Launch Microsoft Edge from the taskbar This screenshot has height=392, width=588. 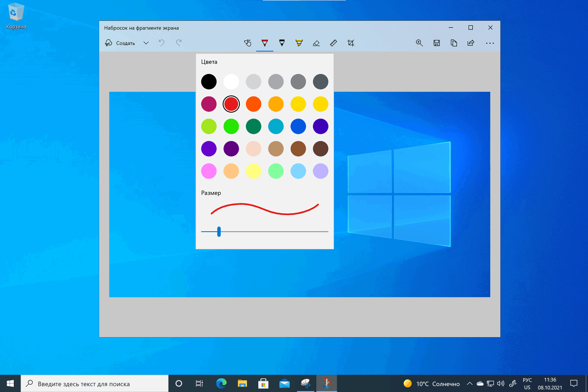(x=221, y=383)
